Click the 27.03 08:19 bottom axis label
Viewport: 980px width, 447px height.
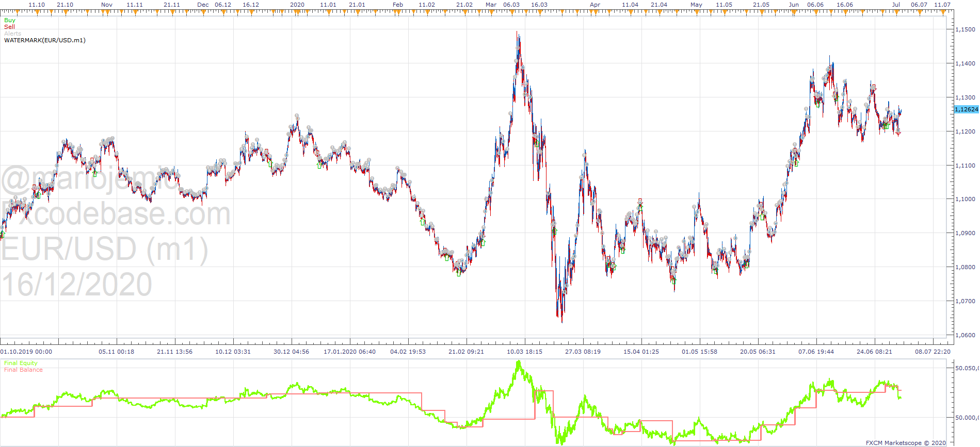tap(583, 352)
